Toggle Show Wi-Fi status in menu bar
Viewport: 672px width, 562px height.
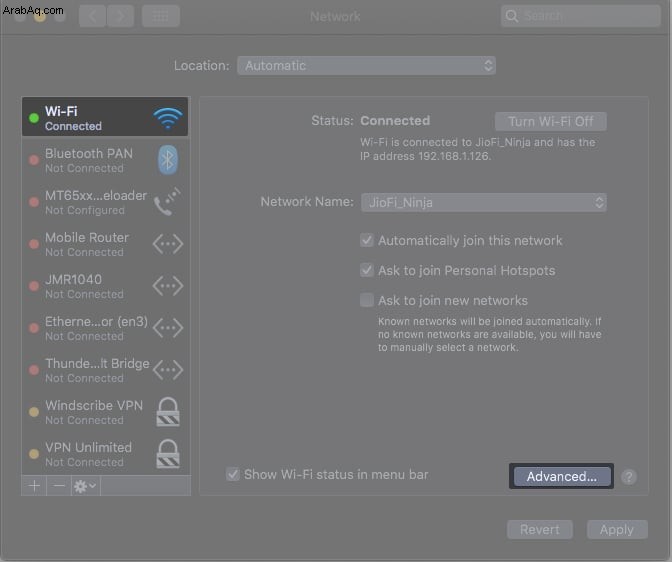(233, 474)
